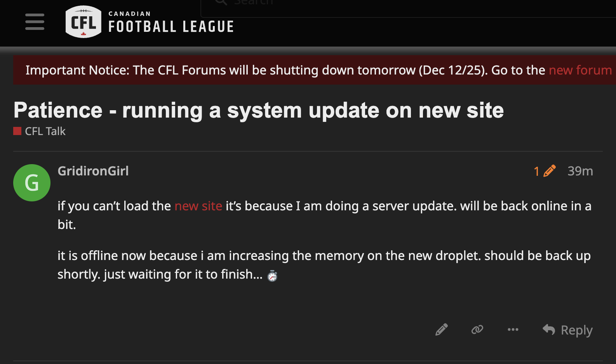Screen dimensions: 616x364
Task: Click the topic title heading
Action: click(259, 110)
